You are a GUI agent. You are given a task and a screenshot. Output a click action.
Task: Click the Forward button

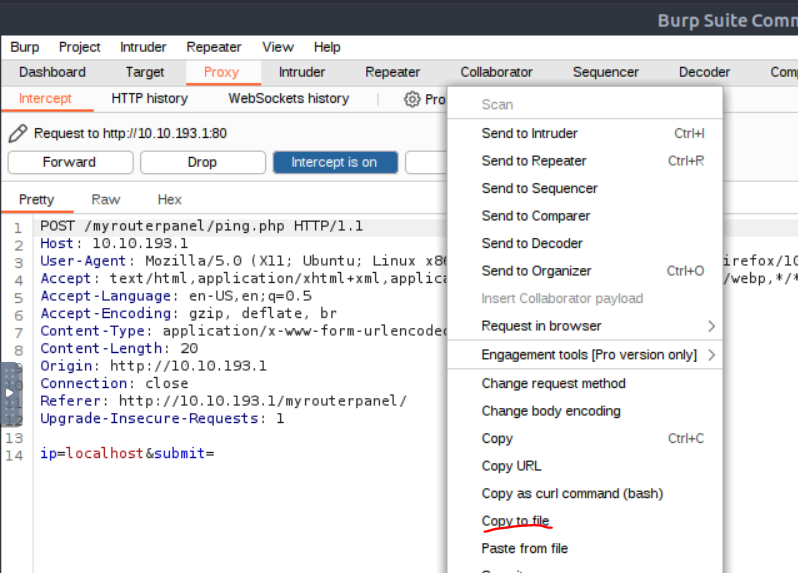pos(70,162)
